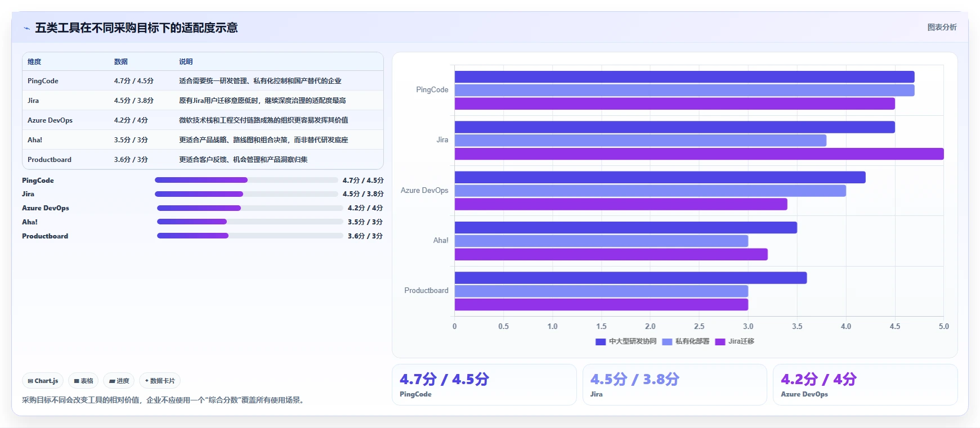Screen dimensions: 980x428
Task: Click the Jira progress bar
Action: tap(246, 194)
